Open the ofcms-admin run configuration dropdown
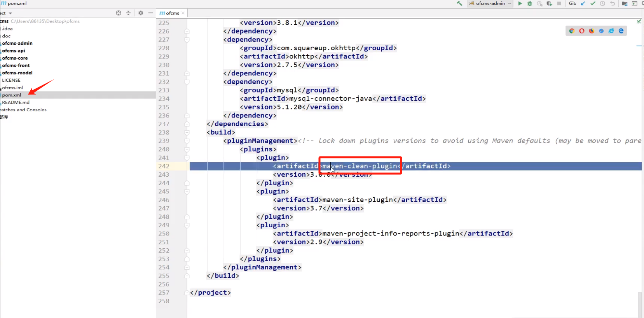Image resolution: width=644 pixels, height=318 pixels. [490, 4]
